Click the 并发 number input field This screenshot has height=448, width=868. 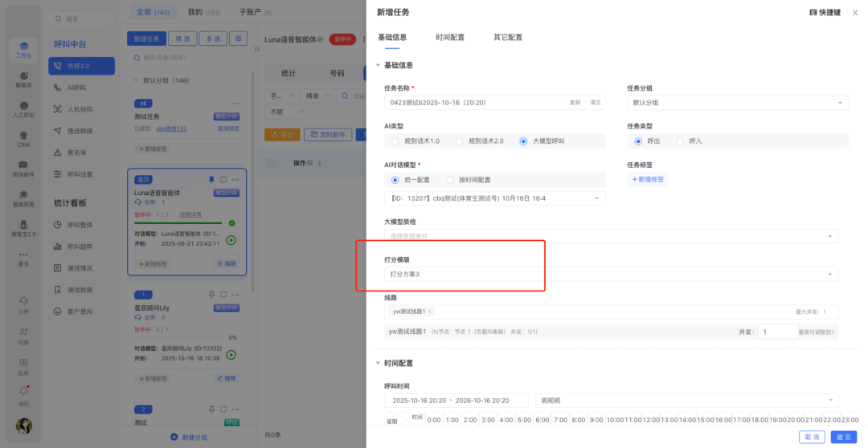tap(776, 332)
